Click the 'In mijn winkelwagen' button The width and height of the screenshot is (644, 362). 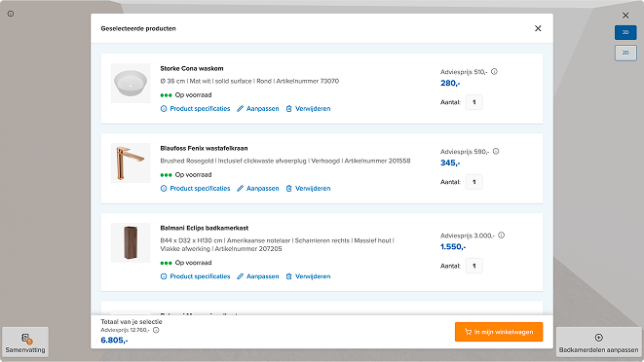click(x=499, y=332)
